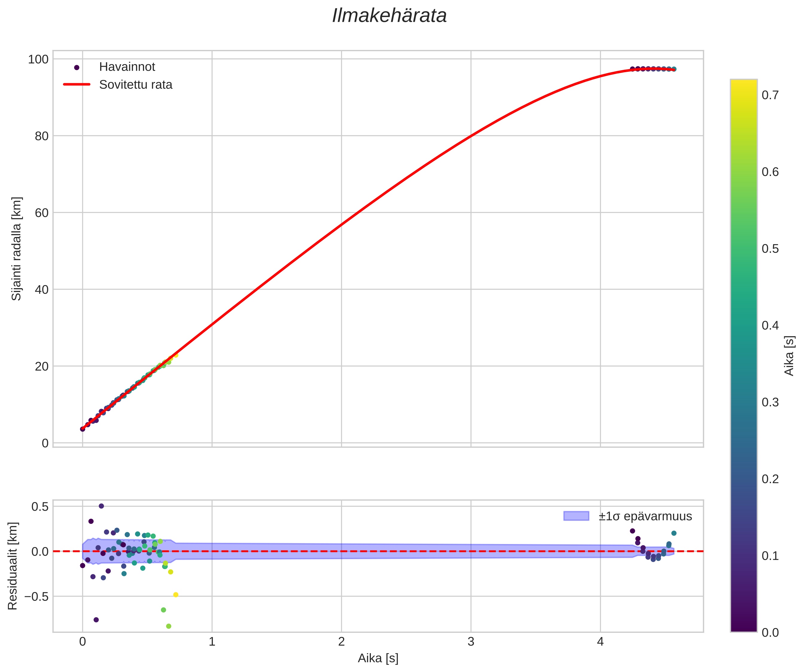Click colorbar at the 0.7 tick
The width and height of the screenshot is (803, 672).
pyautogui.click(x=743, y=95)
